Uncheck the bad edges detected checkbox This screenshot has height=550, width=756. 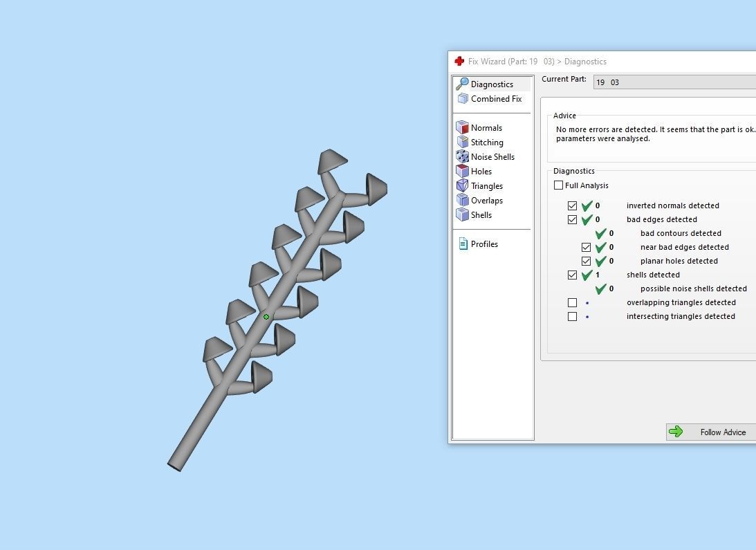pyautogui.click(x=572, y=219)
